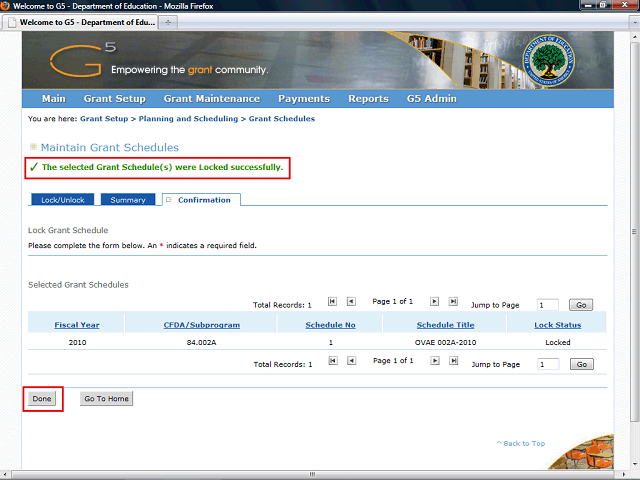Focus the Jump to Page input above the table

point(548,305)
